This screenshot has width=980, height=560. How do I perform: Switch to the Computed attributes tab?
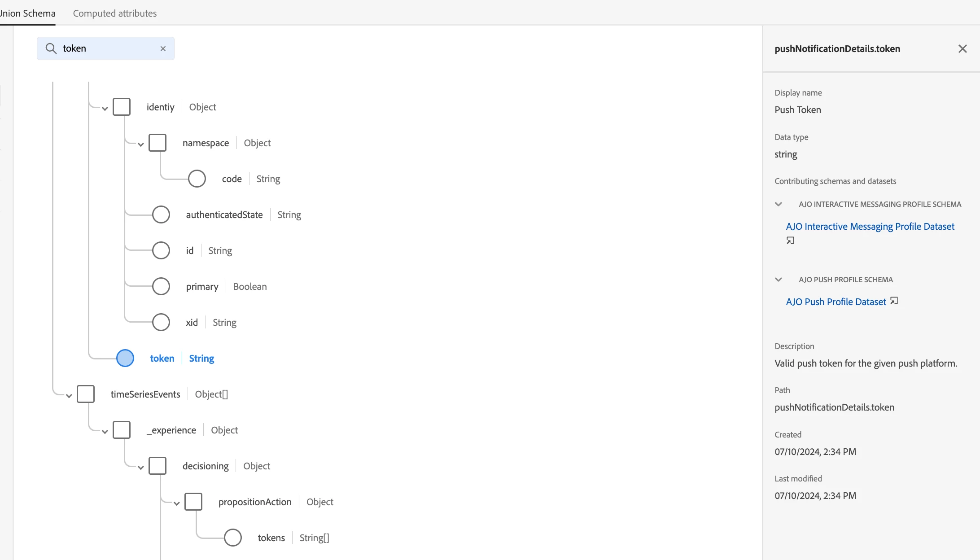pos(115,13)
